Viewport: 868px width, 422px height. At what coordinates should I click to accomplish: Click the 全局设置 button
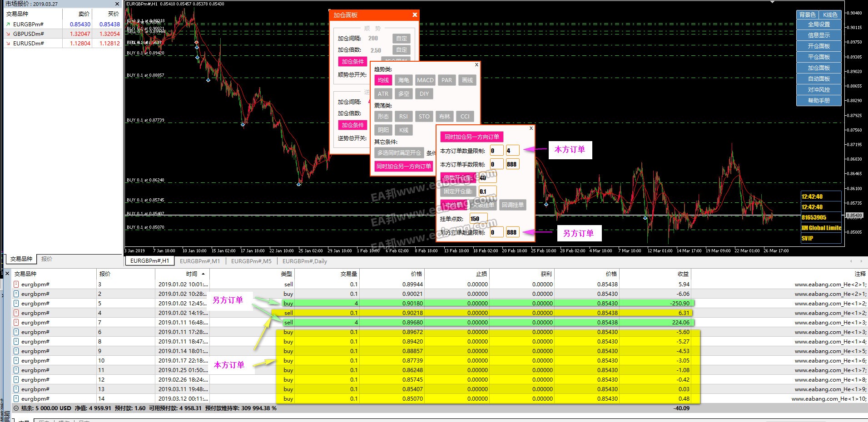tap(818, 25)
